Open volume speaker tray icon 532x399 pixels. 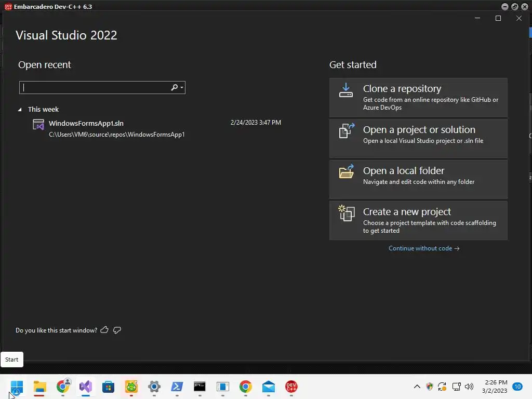tap(469, 387)
